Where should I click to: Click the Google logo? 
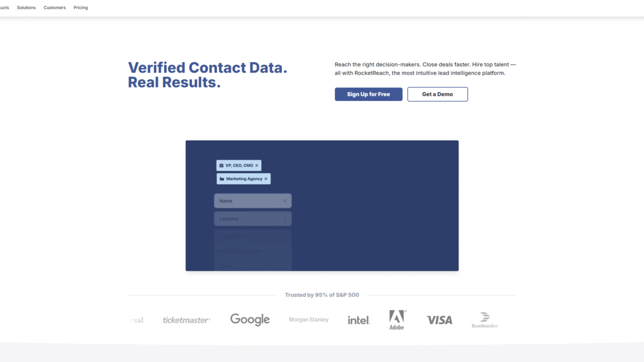pos(250,320)
